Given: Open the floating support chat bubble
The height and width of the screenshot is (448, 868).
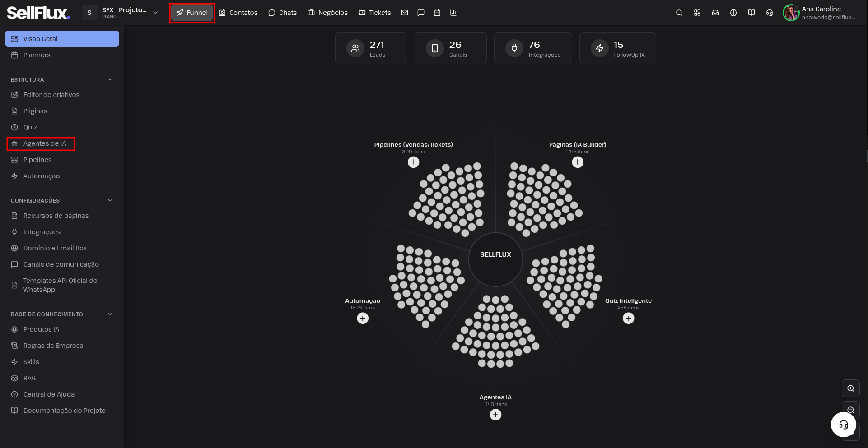Looking at the screenshot, I should (844, 425).
